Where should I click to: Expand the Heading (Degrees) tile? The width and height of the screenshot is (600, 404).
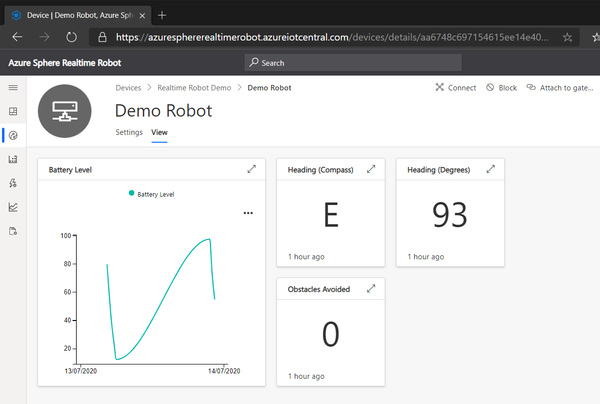coord(491,169)
